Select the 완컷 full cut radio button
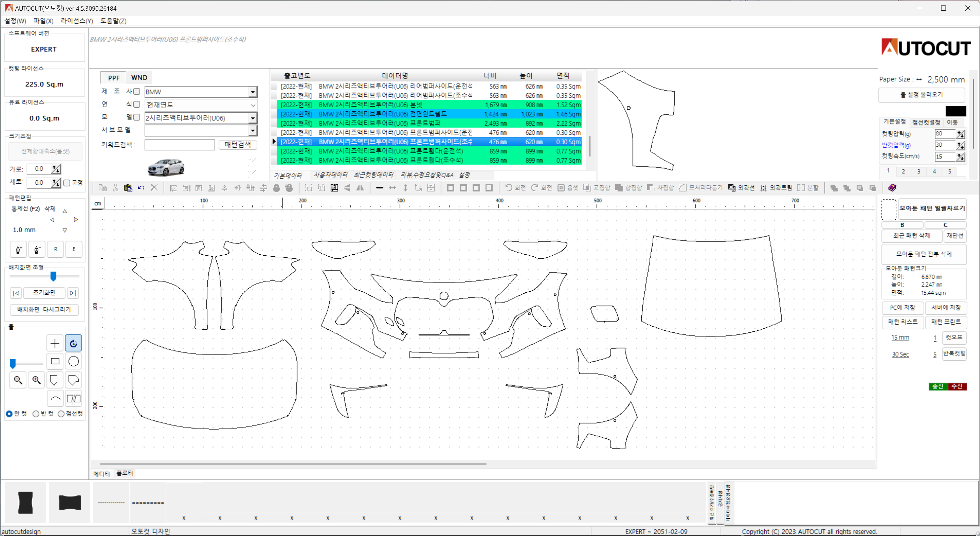The height and width of the screenshot is (536, 980). point(9,414)
